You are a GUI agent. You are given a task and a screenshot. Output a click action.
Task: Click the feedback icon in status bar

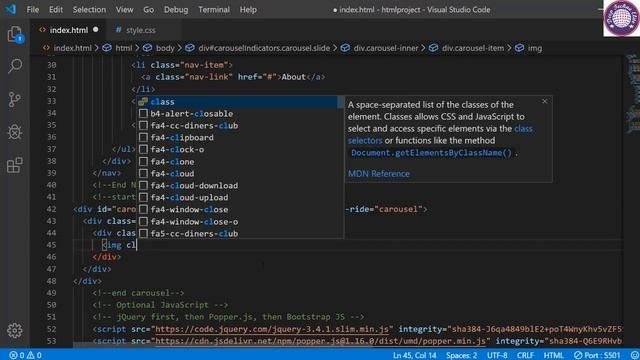coord(634,355)
